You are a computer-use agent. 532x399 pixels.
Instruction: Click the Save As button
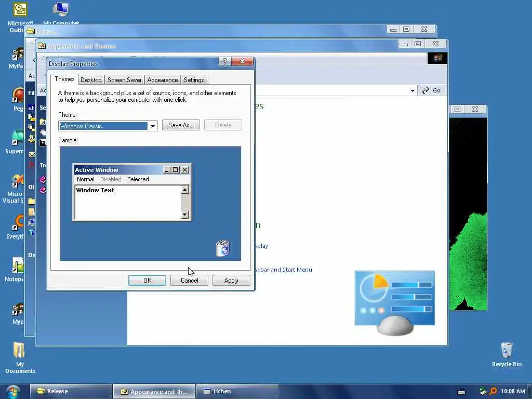click(181, 125)
